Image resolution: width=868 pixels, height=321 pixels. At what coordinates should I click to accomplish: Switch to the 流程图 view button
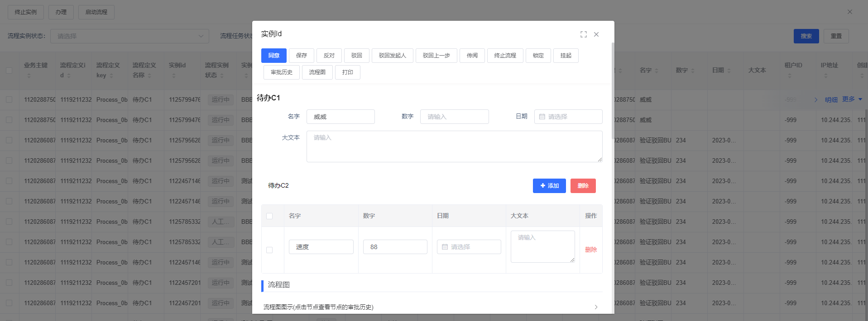click(317, 72)
